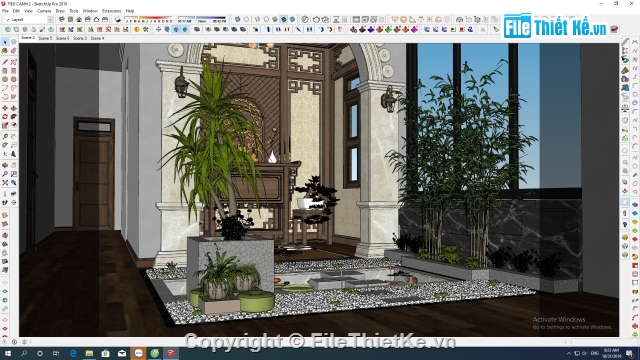The height and width of the screenshot is (360, 640).
Task: Switch to Scene 3 tab
Action: (x=80, y=38)
